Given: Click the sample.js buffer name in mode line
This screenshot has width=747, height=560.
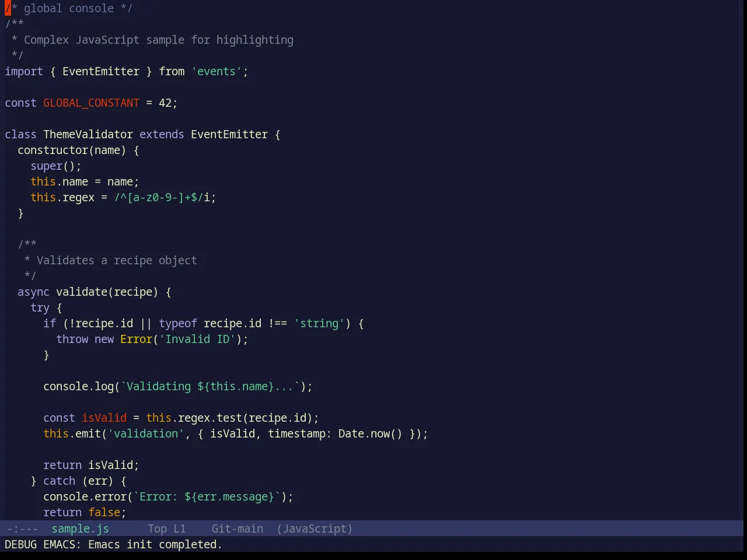Looking at the screenshot, I should [80, 528].
